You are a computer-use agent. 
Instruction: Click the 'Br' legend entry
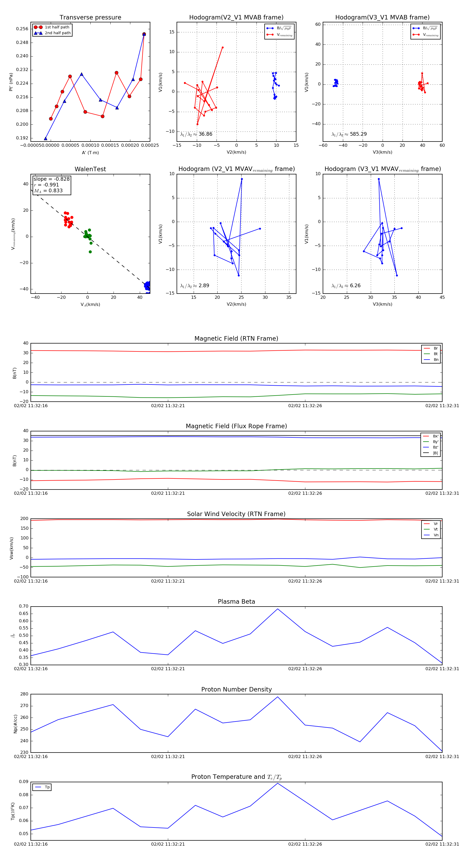[431, 349]
